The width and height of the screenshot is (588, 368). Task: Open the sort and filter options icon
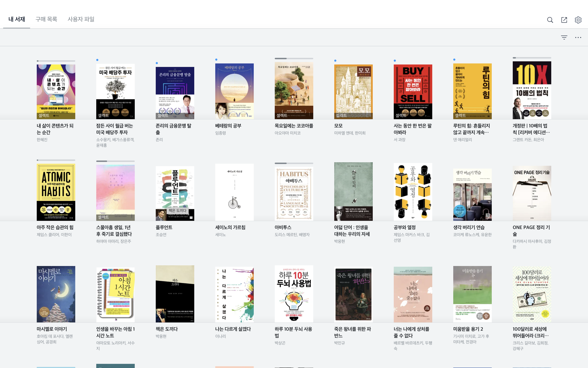click(564, 37)
